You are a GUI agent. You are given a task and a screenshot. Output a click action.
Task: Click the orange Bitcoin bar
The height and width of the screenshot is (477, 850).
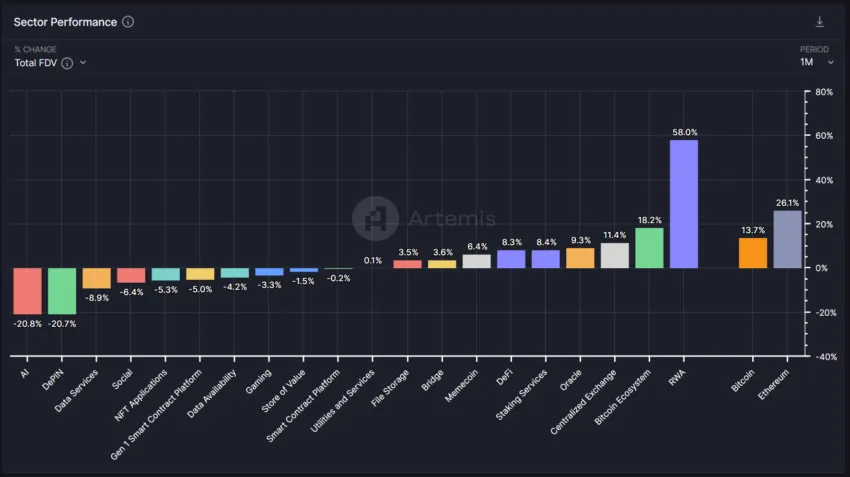(x=753, y=253)
